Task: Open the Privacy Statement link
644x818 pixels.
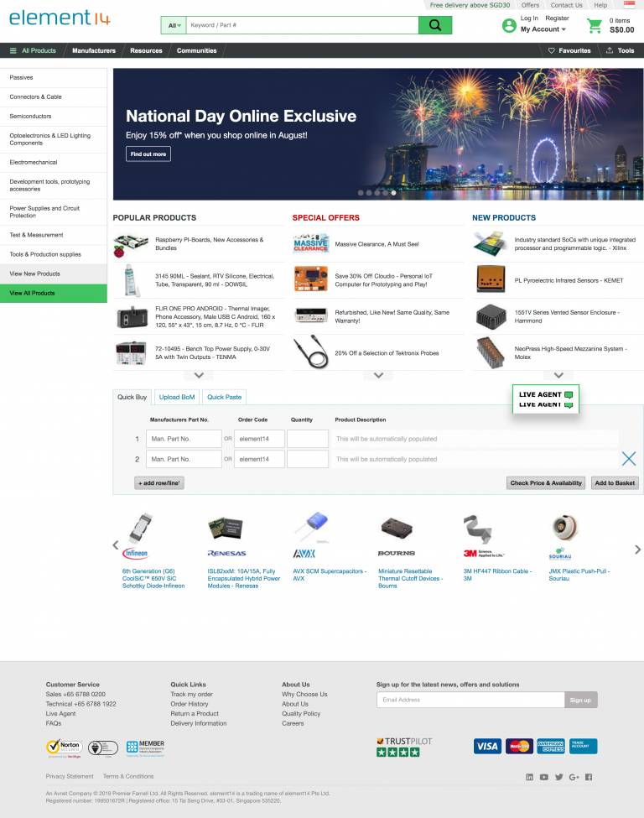Action: tap(70, 776)
